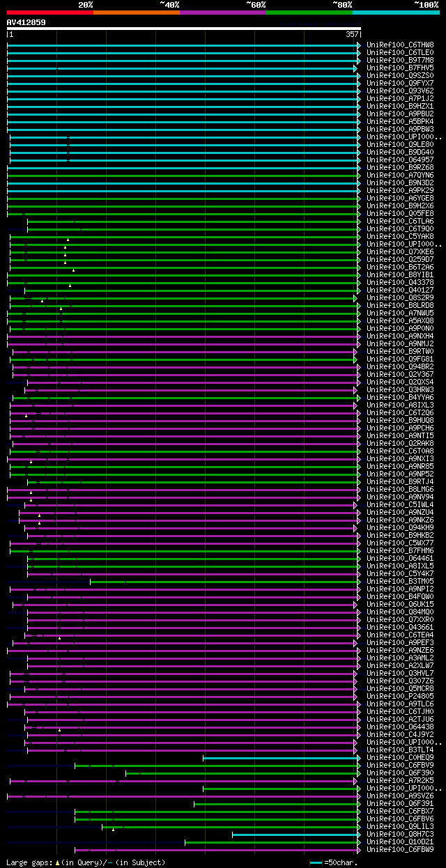Select the UniRef100_B3TM05 label
The height and width of the screenshot is (868, 446).
tap(401, 581)
